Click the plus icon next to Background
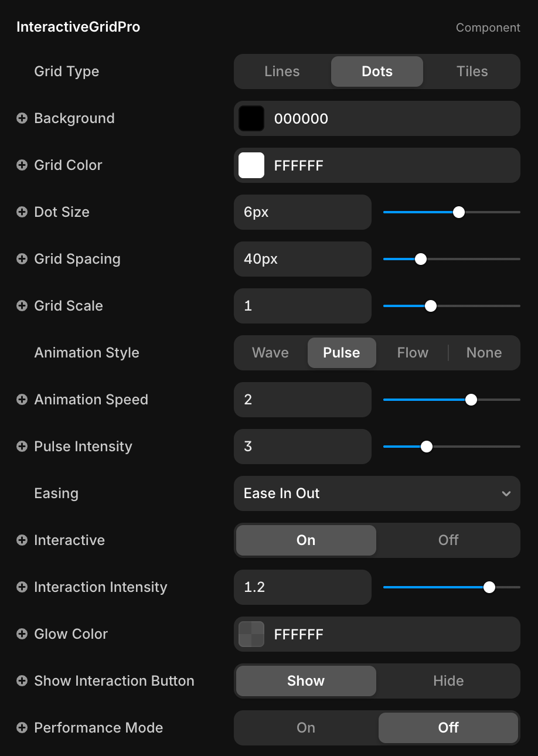The image size is (538, 756). [x=22, y=118]
